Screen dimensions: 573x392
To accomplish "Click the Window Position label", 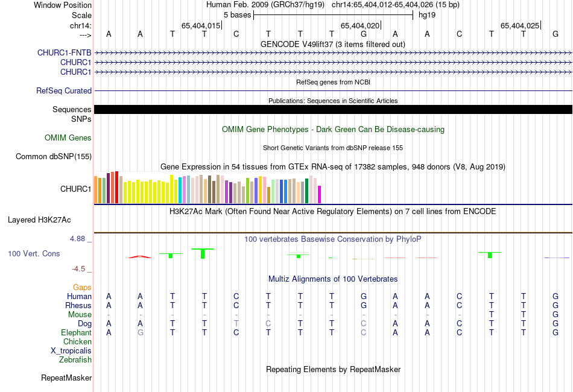I will 63,5.
